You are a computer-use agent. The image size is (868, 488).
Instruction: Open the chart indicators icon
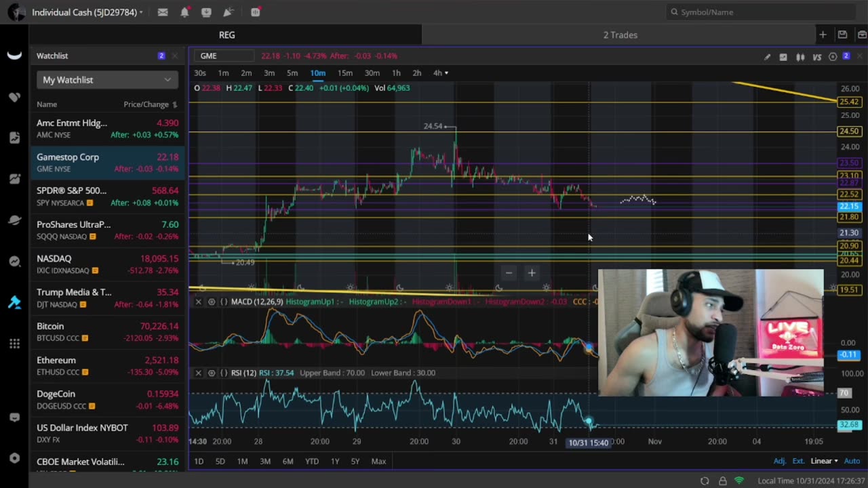click(x=783, y=57)
